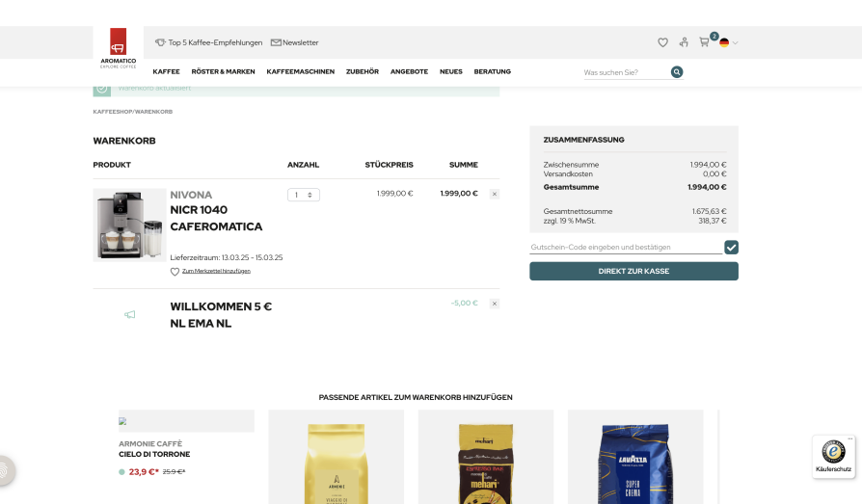The image size is (862, 504).
Task: Click the Zwischensumme 1.994,00 € value
Action: (708, 165)
